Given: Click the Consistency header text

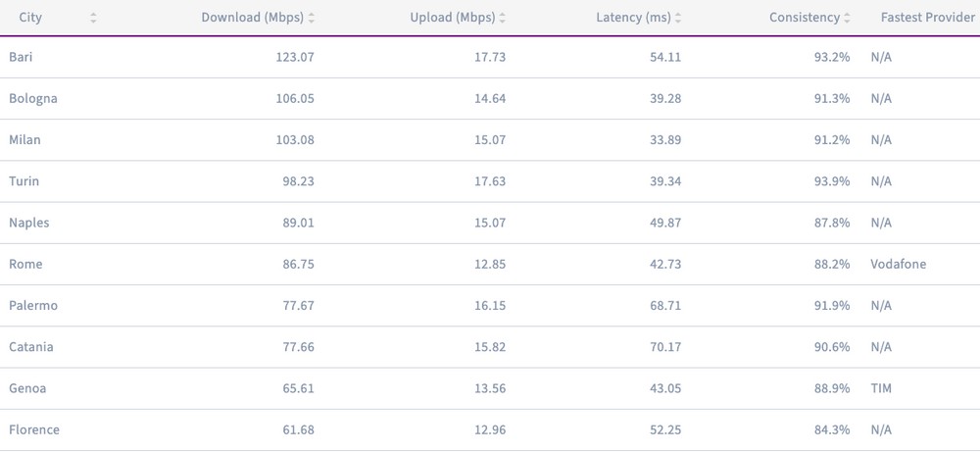Looking at the screenshot, I should tap(804, 18).
